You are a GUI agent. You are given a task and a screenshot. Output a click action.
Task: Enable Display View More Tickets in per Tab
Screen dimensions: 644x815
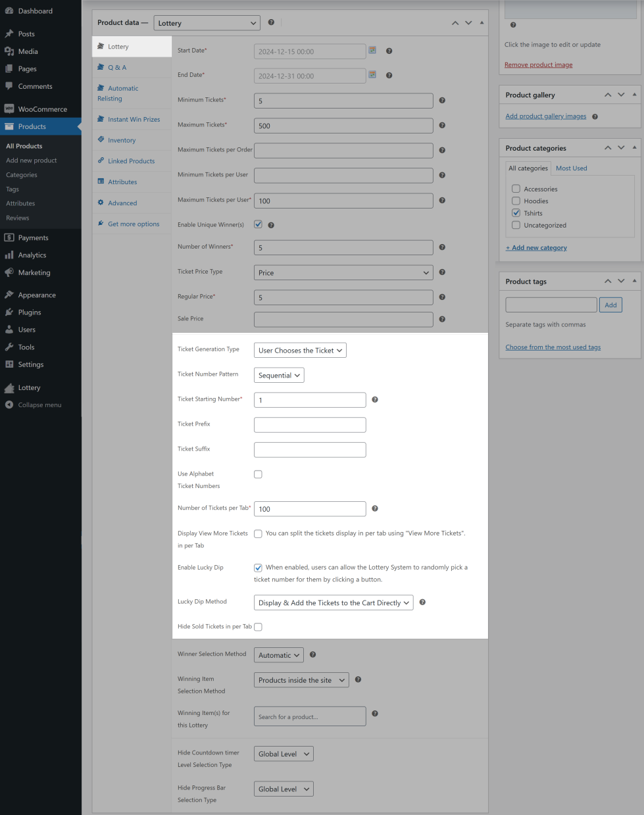point(258,534)
